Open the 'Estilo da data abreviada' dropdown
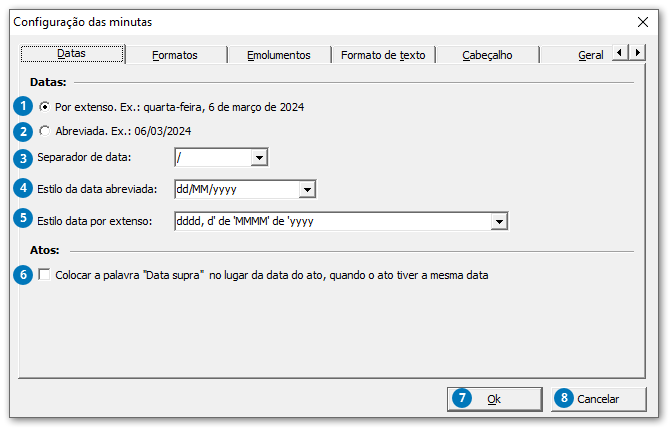The image size is (672, 432). (x=307, y=188)
